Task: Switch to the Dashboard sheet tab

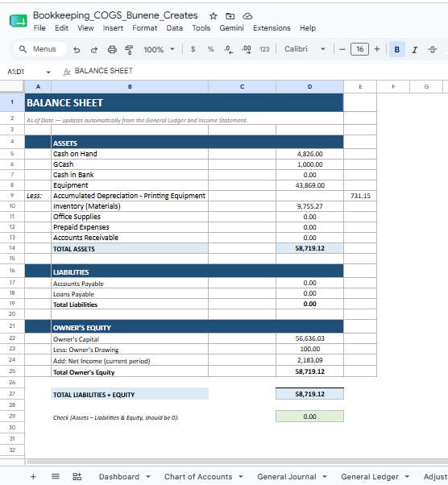Action: tap(119, 477)
